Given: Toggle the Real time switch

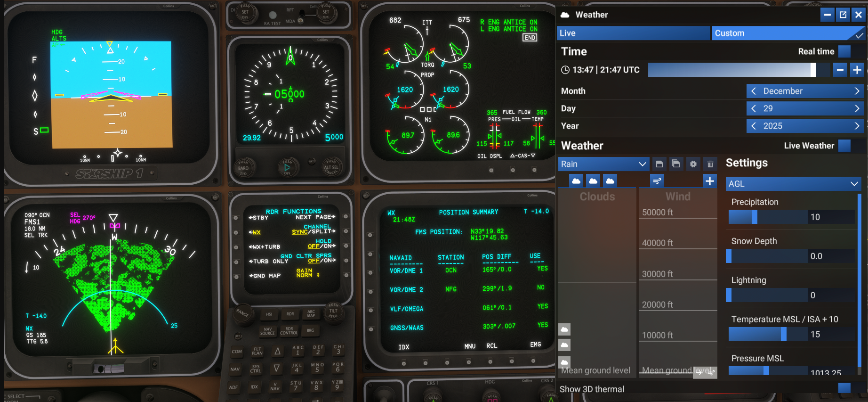Looking at the screenshot, I should [845, 51].
